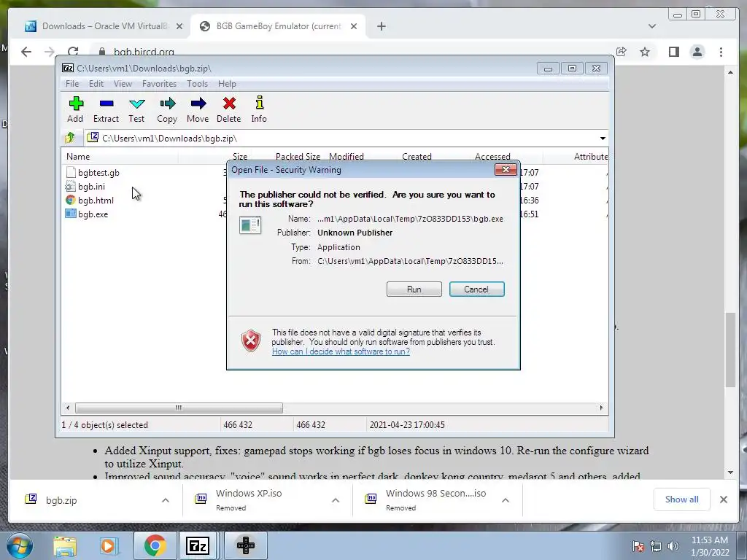The width and height of the screenshot is (747, 560).
Task: Open the Edit menu in 7-Zip
Action: 96,84
